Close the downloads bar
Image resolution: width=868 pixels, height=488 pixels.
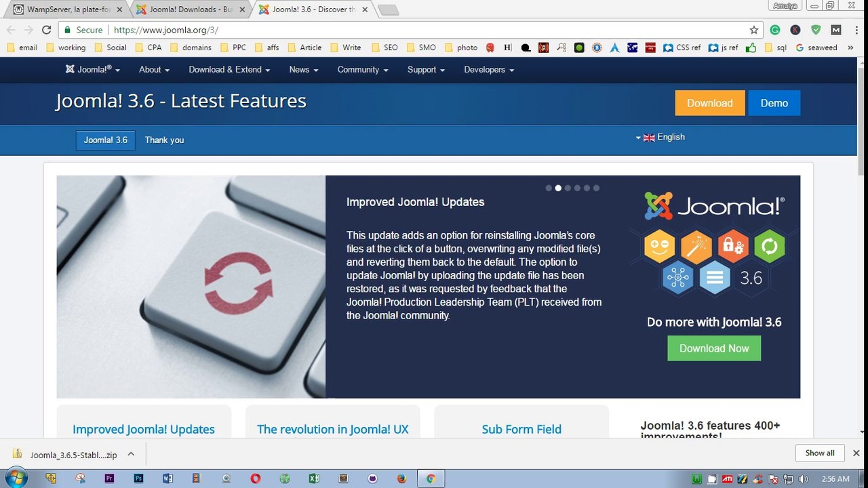click(856, 453)
